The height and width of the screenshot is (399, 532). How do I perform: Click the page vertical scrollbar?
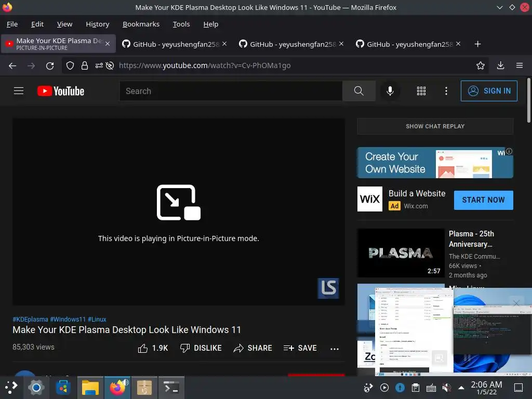(x=528, y=100)
